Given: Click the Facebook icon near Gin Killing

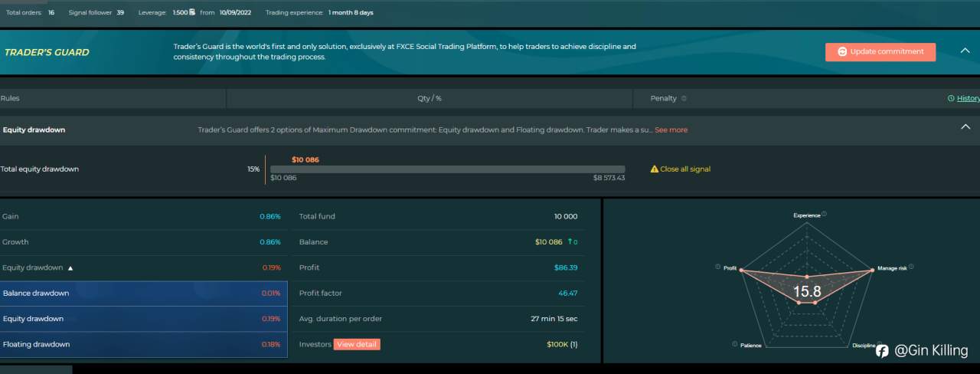Looking at the screenshot, I should 882,351.
